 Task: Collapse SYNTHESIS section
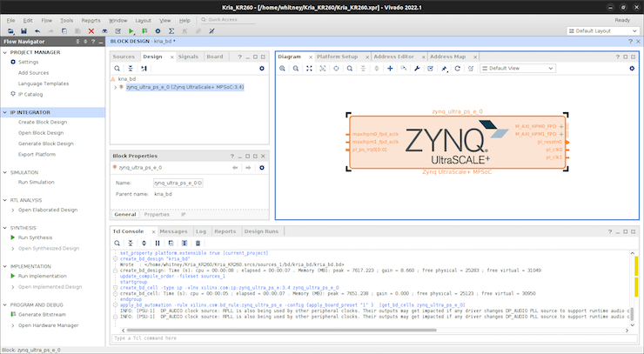(x=5, y=228)
